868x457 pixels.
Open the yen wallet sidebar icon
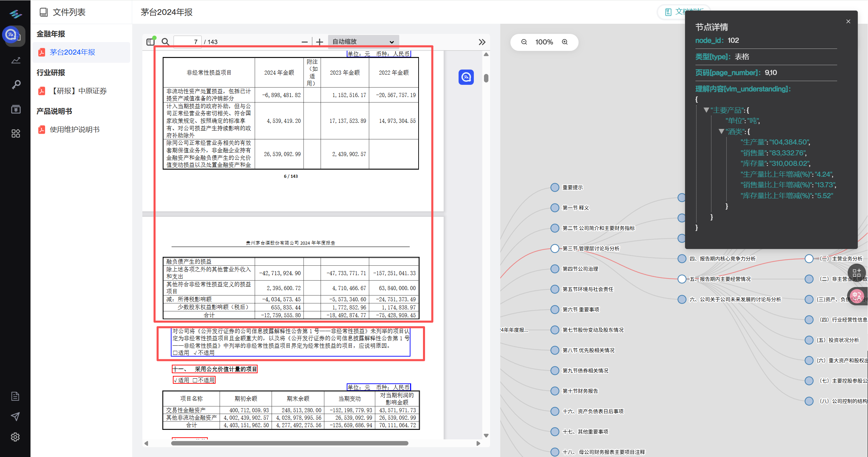tap(16, 109)
